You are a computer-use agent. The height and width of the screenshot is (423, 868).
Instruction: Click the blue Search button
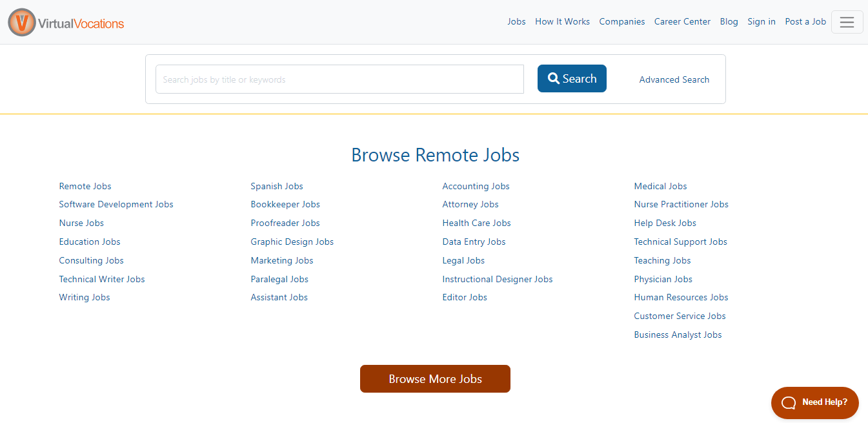[572, 79]
